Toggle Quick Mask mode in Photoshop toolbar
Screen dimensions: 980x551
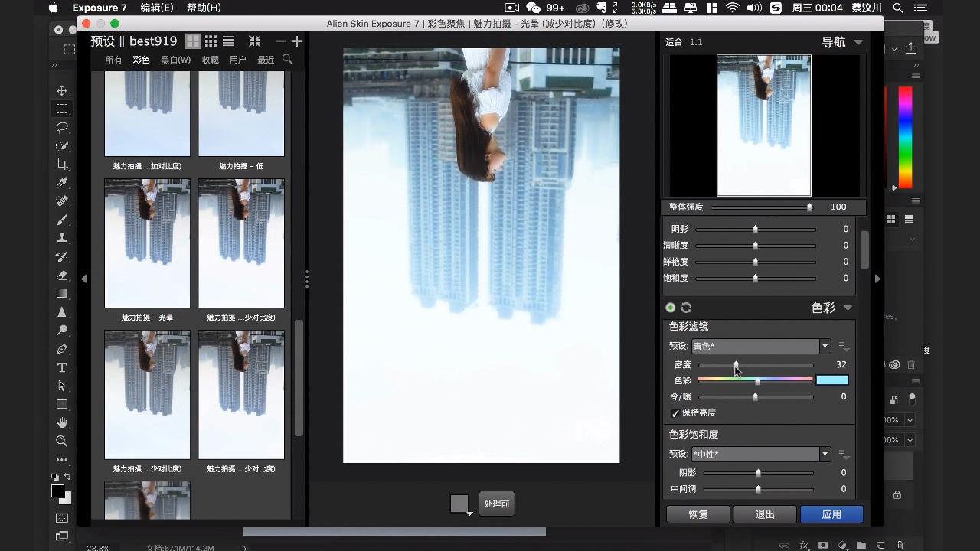pos(62,518)
